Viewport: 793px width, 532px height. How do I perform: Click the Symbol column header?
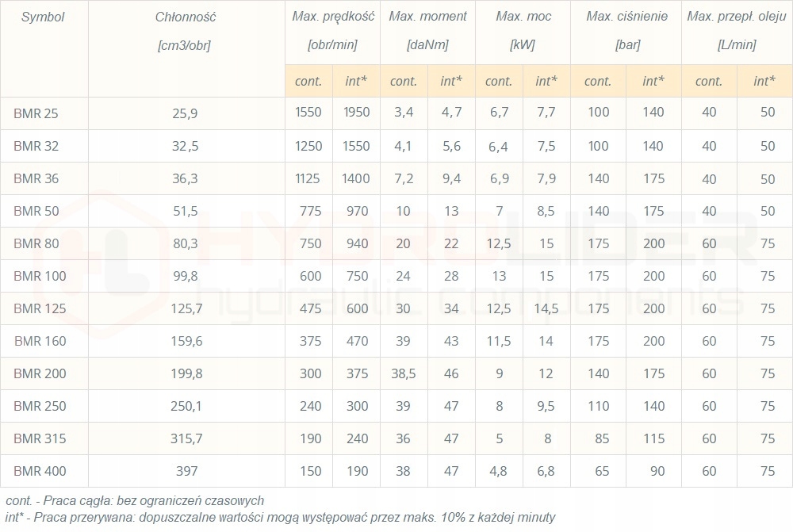[x=43, y=17]
